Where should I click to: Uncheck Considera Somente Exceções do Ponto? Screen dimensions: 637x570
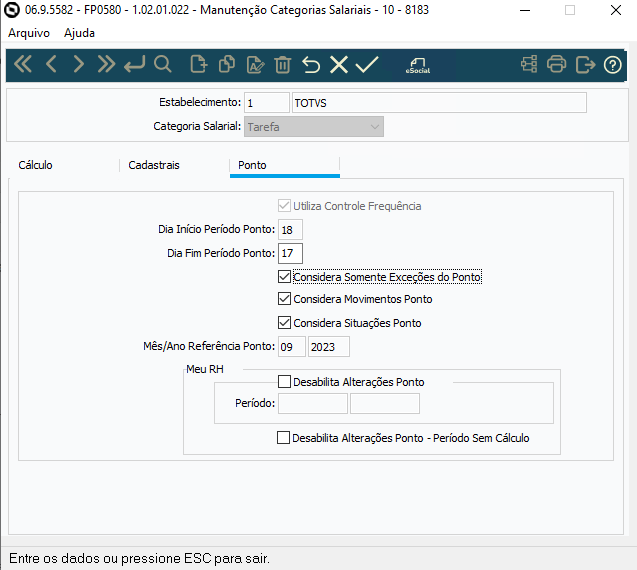[x=284, y=277]
